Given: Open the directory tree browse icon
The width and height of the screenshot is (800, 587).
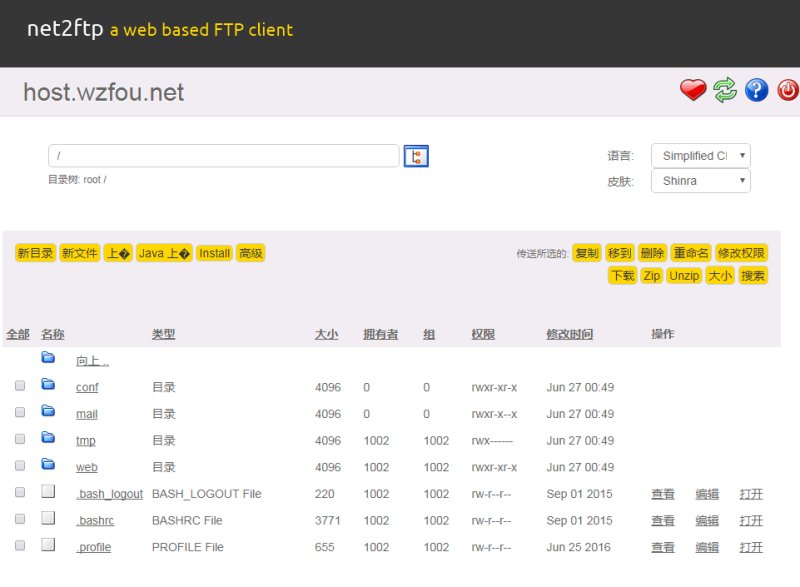Looking at the screenshot, I should pos(416,156).
